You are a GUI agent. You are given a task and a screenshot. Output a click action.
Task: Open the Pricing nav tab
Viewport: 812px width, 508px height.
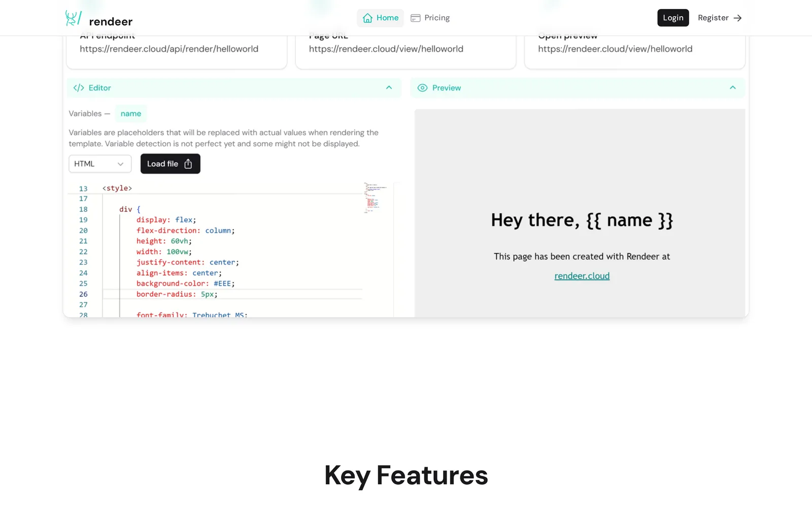[430, 18]
